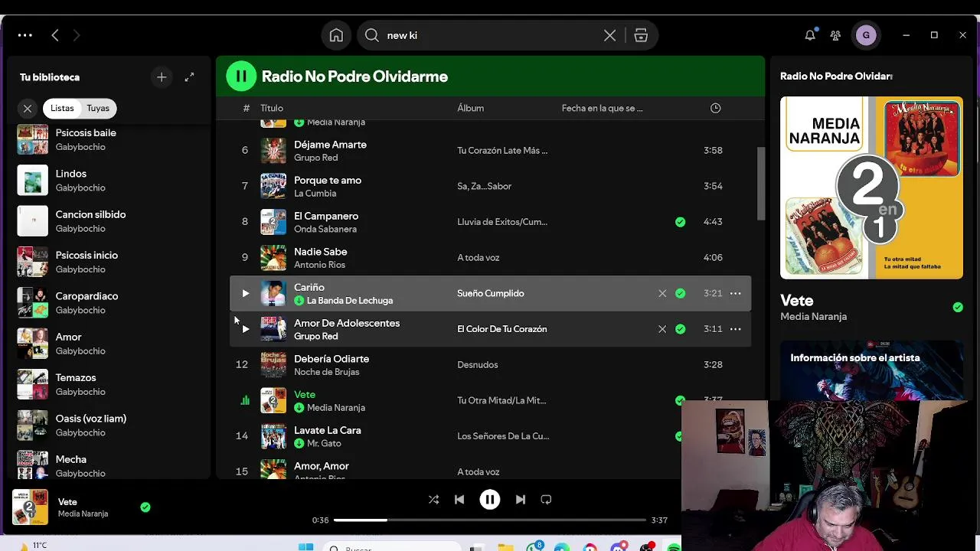The width and height of the screenshot is (980, 551).
Task: Toggle saved checkmark for Amor De Adolescentes
Action: (680, 329)
